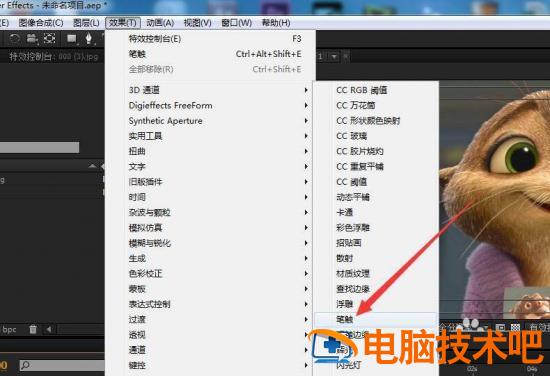This screenshot has height=376, width=550.
Task: Apply the CC 玻璃 effect
Action: tap(376, 136)
